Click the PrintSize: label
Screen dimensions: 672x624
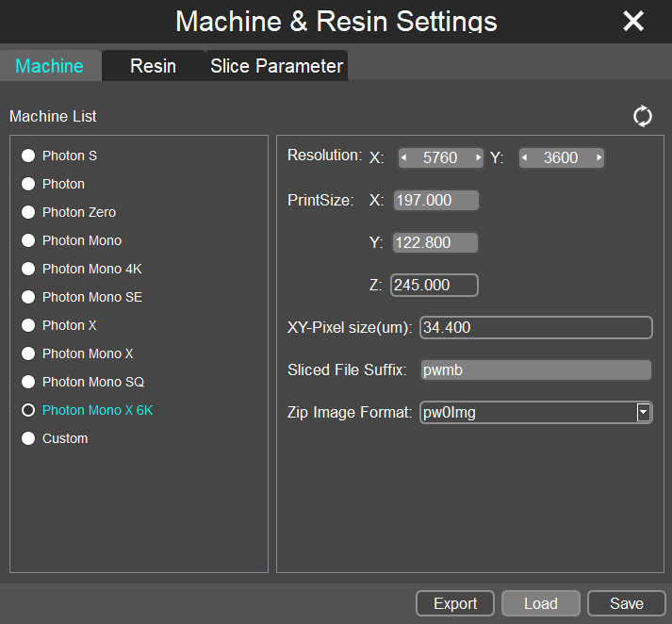click(x=320, y=200)
